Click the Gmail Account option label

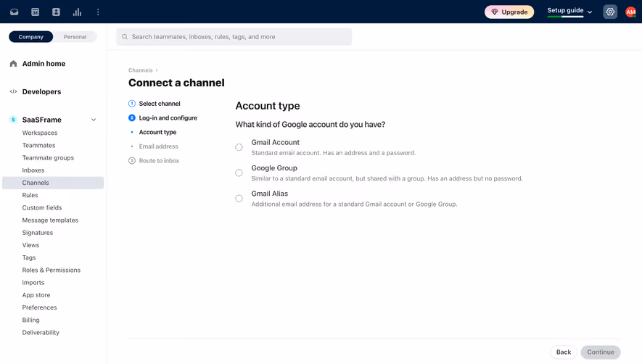click(x=276, y=143)
